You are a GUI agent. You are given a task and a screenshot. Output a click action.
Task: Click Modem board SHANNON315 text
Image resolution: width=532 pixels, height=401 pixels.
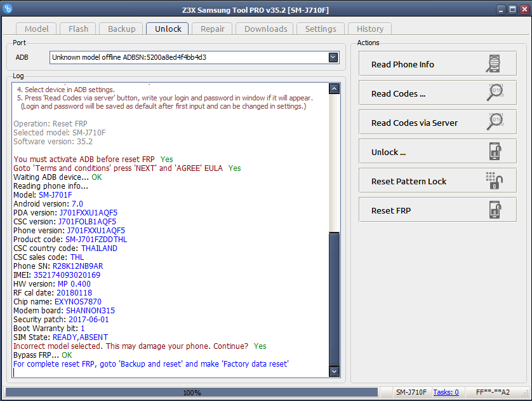pos(90,311)
